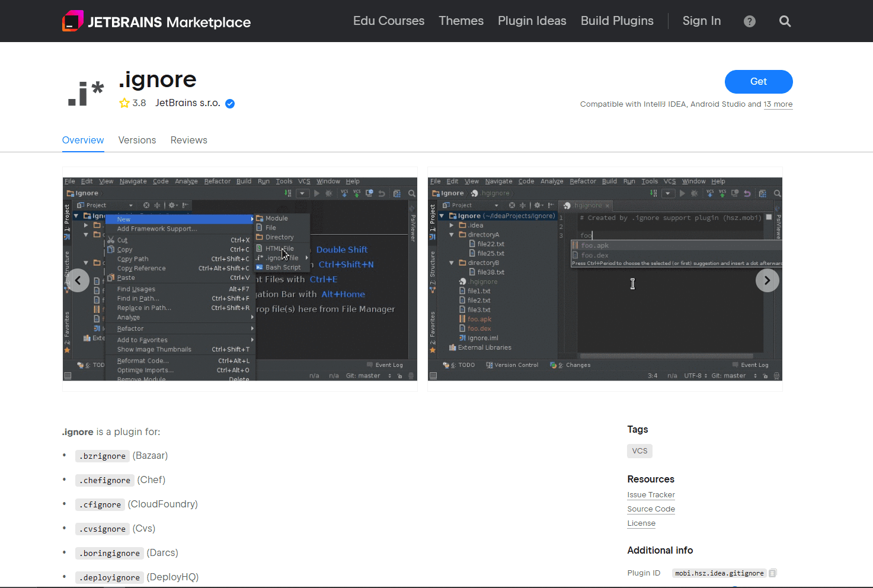This screenshot has height=588, width=873.
Task: Click the .chefignore code label
Action: (105, 480)
